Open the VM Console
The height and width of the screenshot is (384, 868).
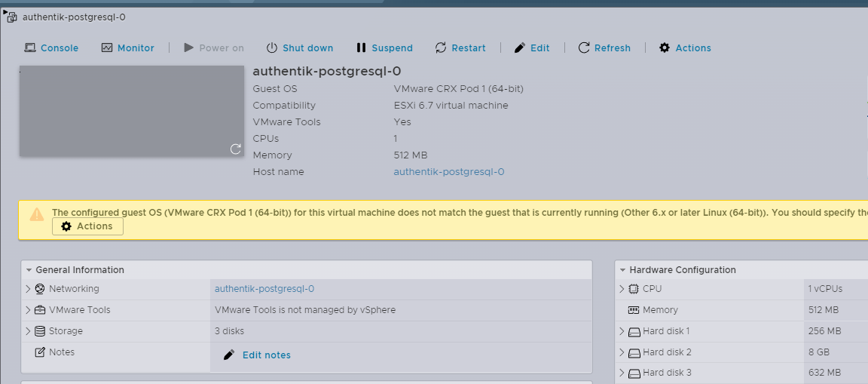[x=51, y=48]
